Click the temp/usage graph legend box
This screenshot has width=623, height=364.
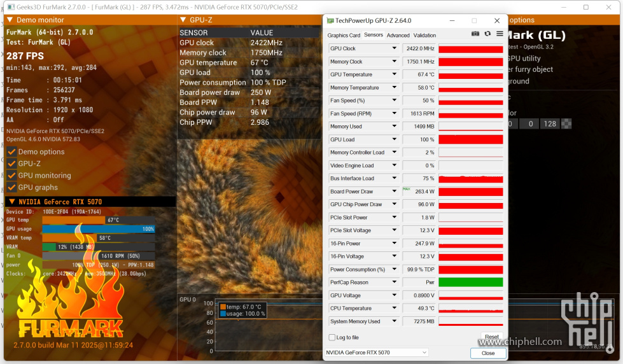[242, 311]
